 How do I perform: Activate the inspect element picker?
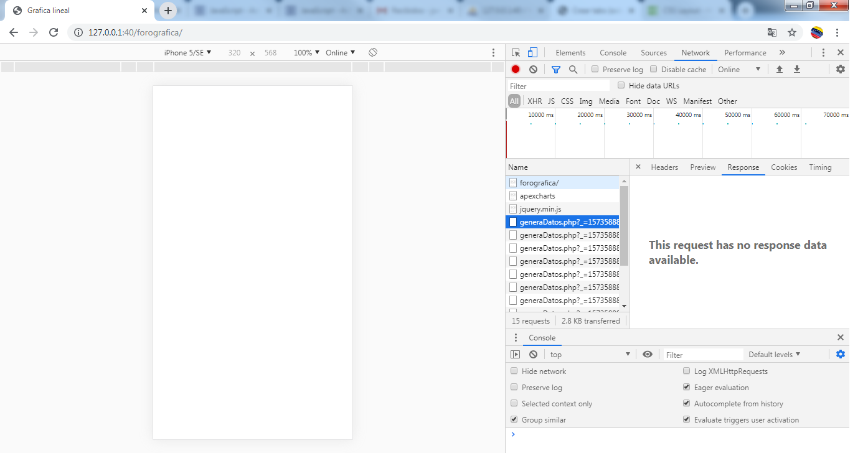click(x=516, y=53)
